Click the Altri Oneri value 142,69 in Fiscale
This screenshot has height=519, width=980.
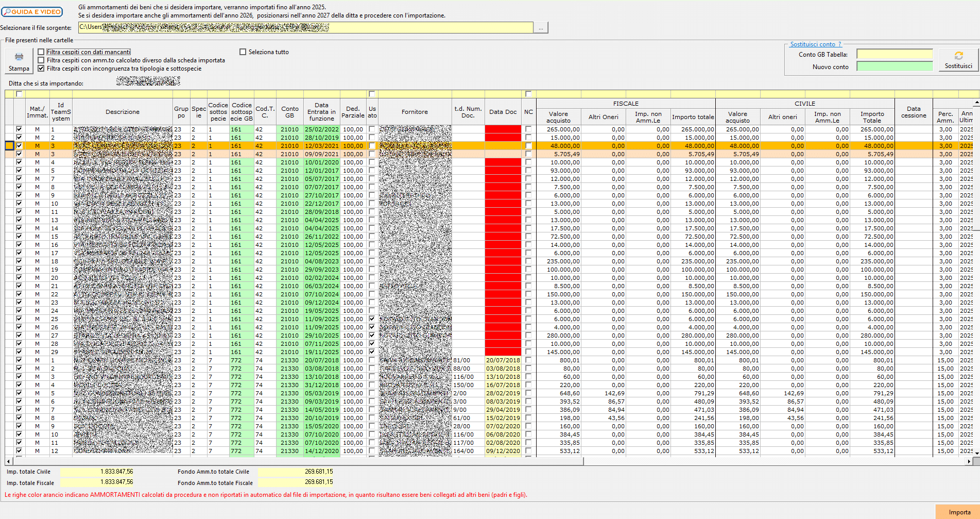(604, 393)
